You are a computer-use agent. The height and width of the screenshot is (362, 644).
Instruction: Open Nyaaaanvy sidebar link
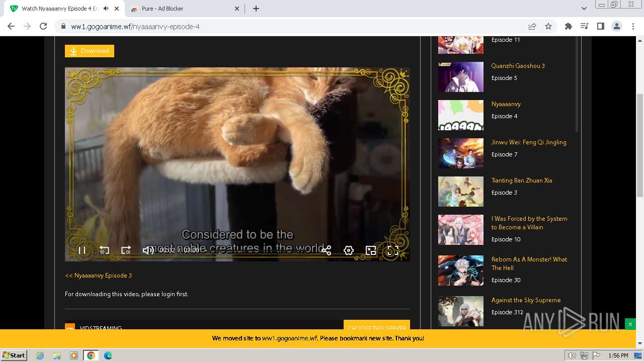[506, 104]
